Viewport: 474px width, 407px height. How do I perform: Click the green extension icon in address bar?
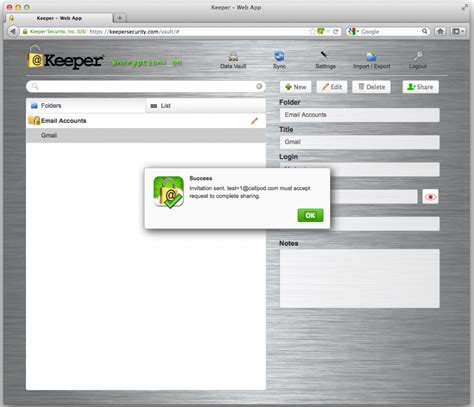[321, 31]
